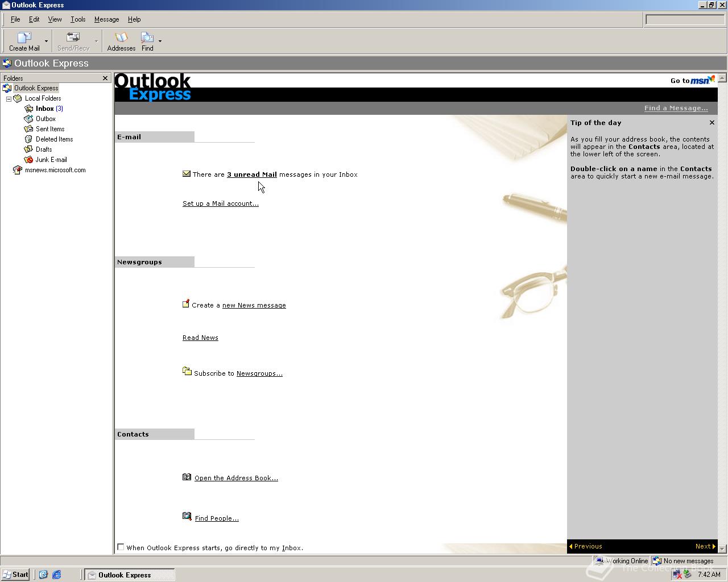Click the scrollbar up arrow of the main page

tap(722, 78)
